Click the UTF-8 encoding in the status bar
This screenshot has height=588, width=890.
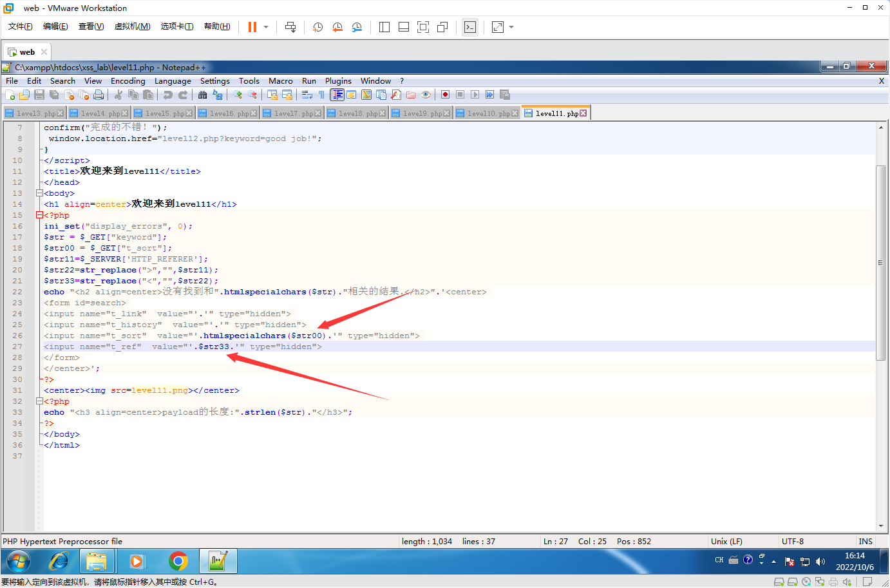click(x=793, y=542)
